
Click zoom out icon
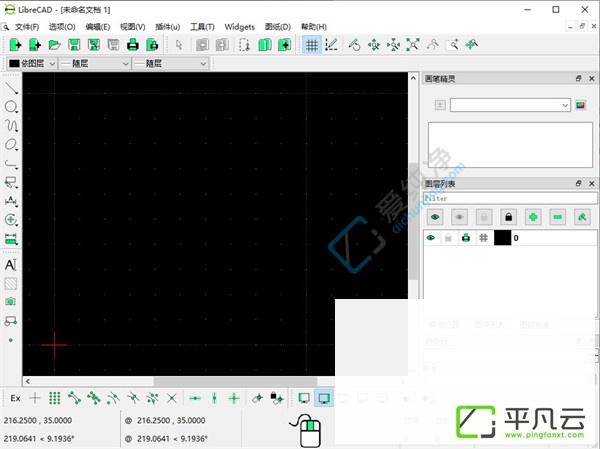pyautogui.click(x=393, y=45)
